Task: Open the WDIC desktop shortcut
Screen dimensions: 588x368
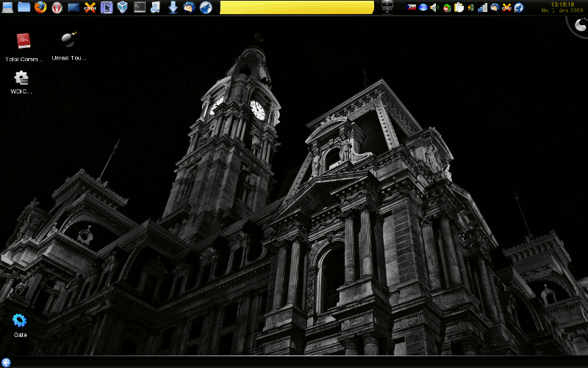Action: coord(21,78)
